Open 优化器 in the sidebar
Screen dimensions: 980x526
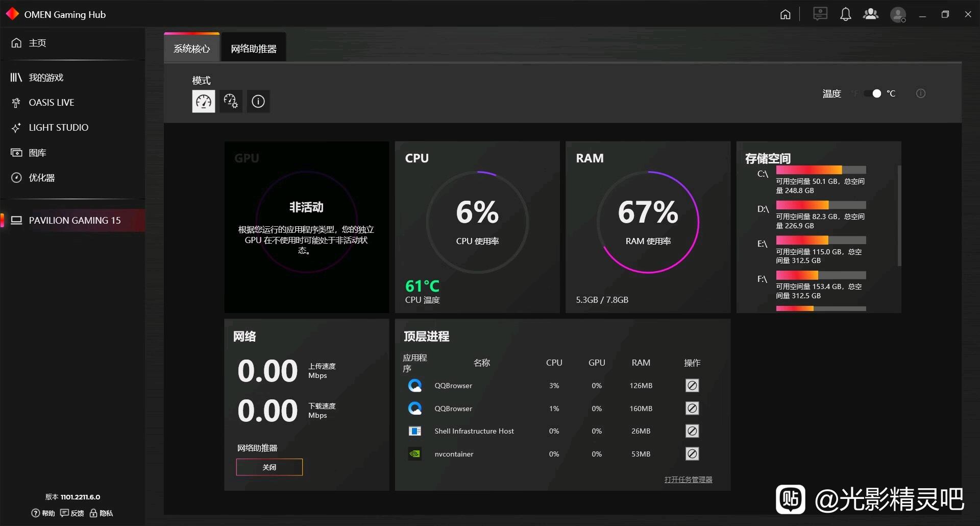pos(72,178)
